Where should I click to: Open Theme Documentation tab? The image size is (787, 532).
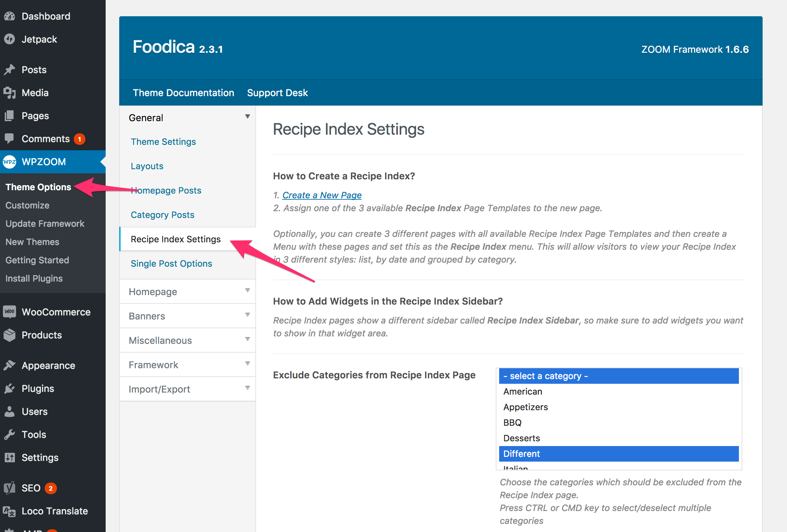coord(183,93)
